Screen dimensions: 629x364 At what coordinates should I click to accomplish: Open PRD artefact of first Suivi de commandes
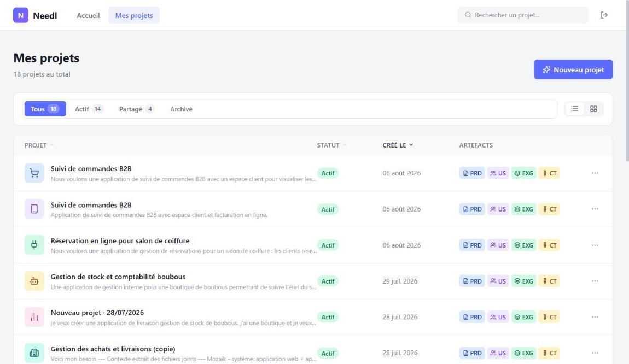pyautogui.click(x=472, y=173)
